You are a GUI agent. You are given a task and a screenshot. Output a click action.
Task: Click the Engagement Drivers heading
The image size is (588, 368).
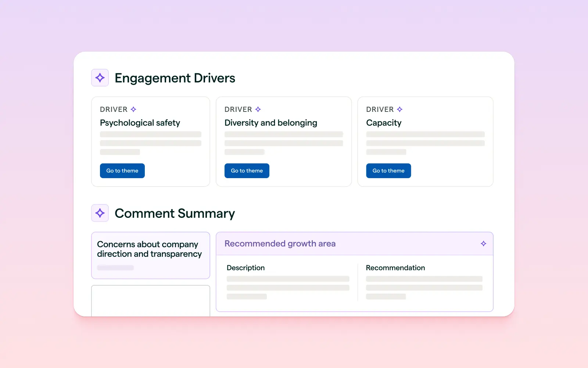(x=175, y=78)
